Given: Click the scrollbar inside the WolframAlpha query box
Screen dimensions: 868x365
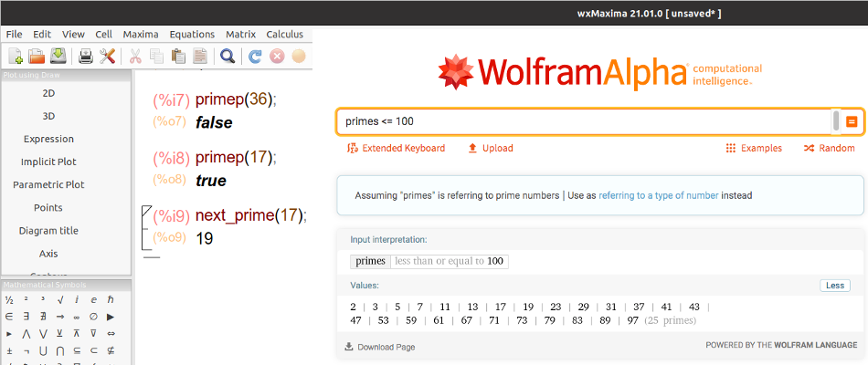Looking at the screenshot, I should coord(836,121).
